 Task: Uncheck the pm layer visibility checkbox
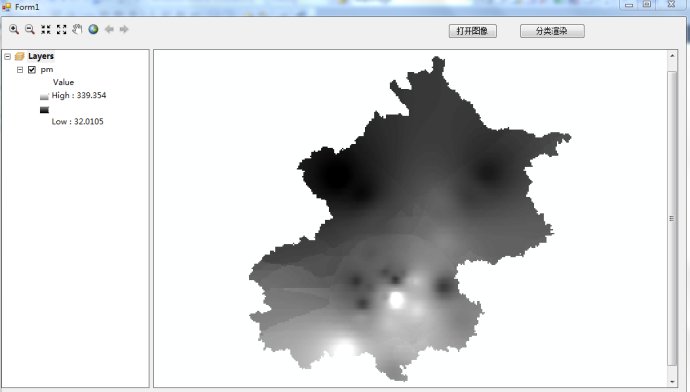(32, 70)
